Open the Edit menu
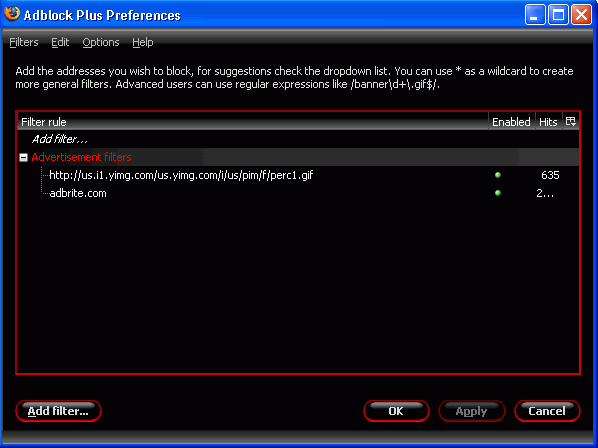Image resolution: width=598 pixels, height=448 pixels. click(60, 42)
